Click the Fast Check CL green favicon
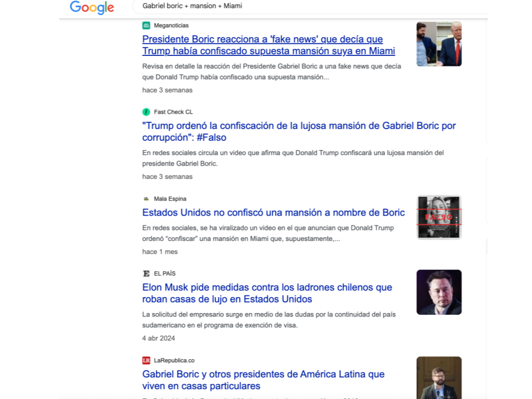 click(146, 112)
